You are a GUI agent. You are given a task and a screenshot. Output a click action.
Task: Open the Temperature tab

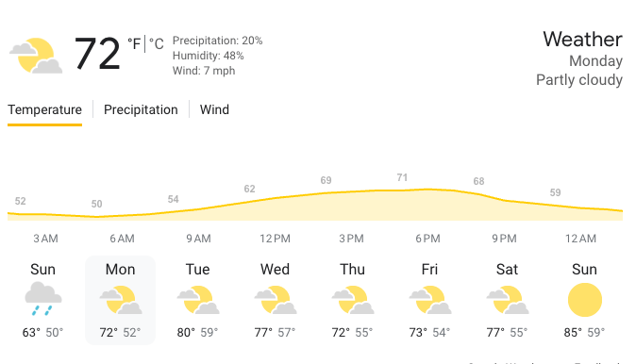(x=44, y=109)
